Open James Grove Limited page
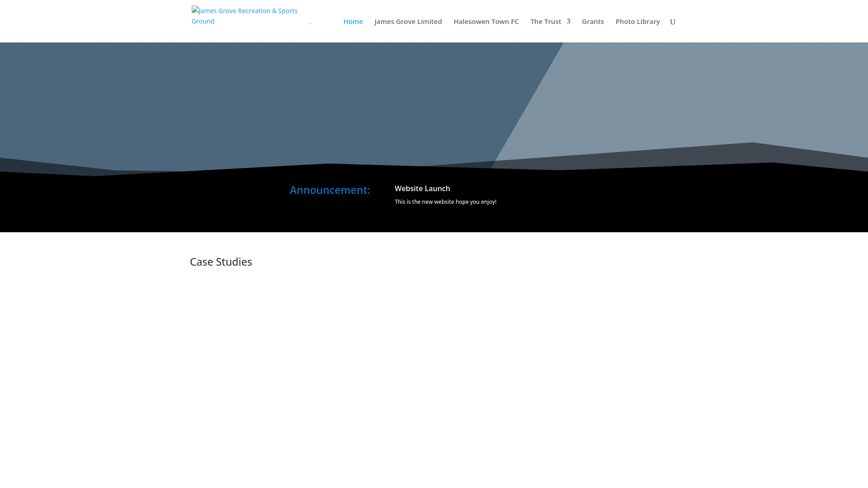 pyautogui.click(x=408, y=21)
